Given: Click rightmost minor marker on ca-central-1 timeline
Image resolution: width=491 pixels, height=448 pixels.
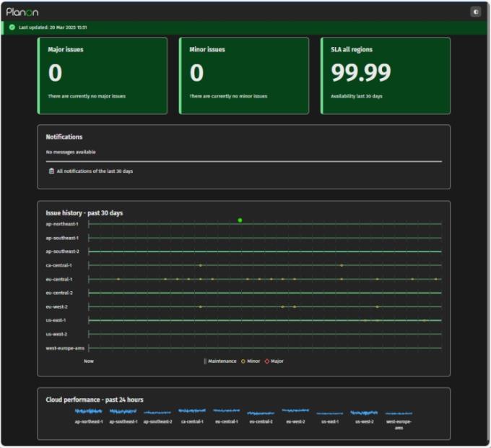Looking at the screenshot, I should tap(342, 265).
